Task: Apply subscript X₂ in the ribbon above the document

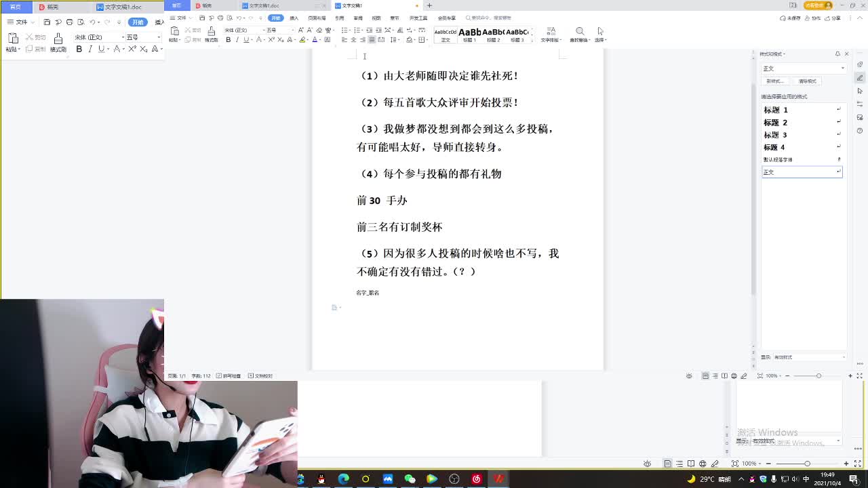Action: 280,40
